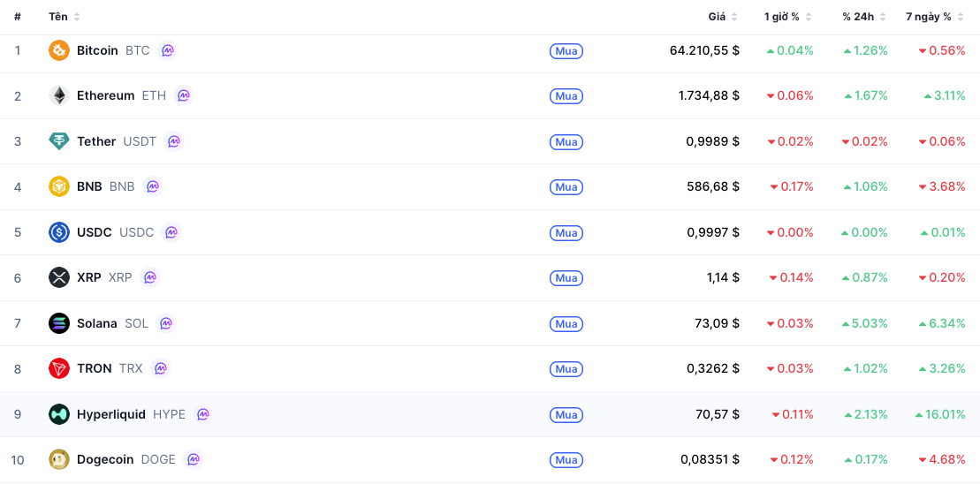The image size is (980, 484).
Task: Click the Tether coin logo
Action: [58, 141]
